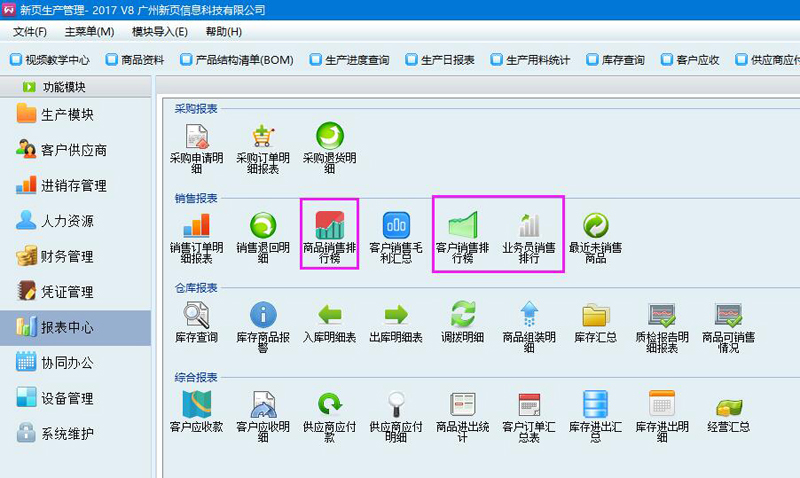Viewport: 800px width, 478px height.
Task: Open 最近未销售商品 report
Action: tap(595, 225)
